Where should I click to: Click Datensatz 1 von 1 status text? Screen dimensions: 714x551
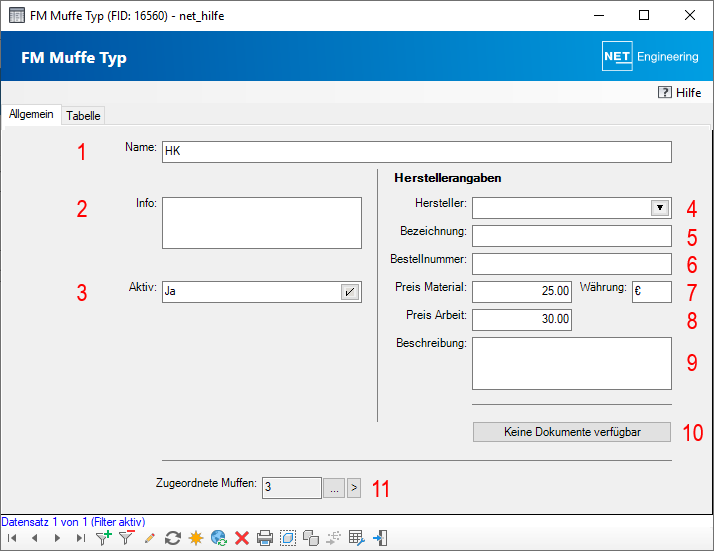coord(73,522)
